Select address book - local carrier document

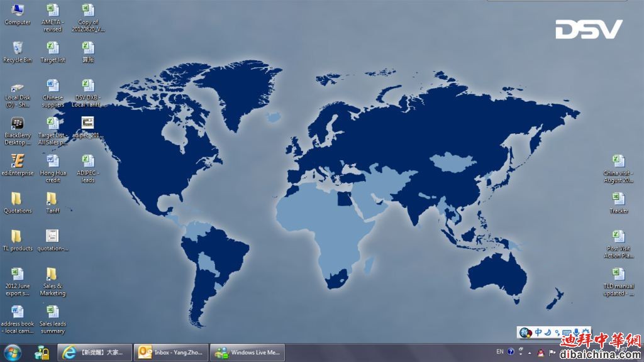click(x=17, y=320)
